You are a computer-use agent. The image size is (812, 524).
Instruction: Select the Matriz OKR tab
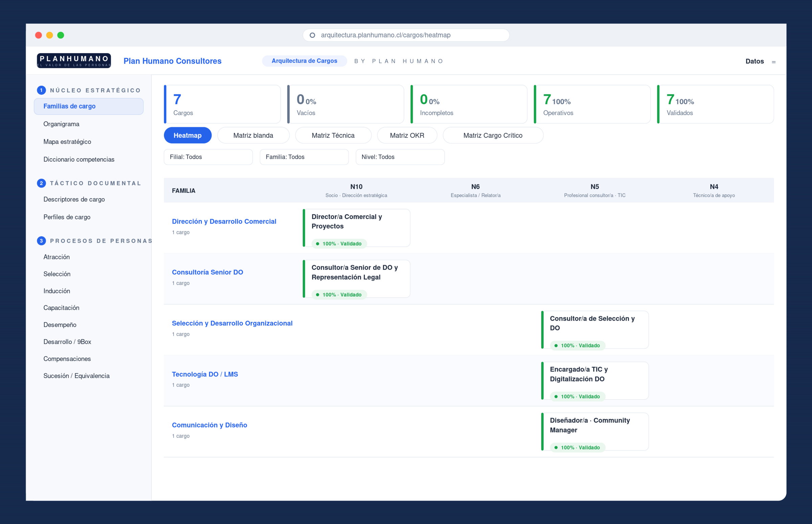[407, 135]
